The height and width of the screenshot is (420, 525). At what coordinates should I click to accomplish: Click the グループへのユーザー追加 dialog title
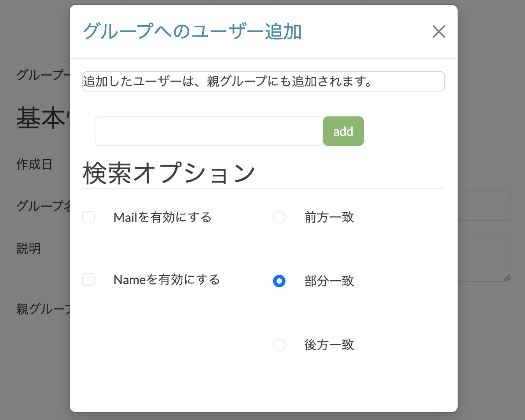[192, 32]
